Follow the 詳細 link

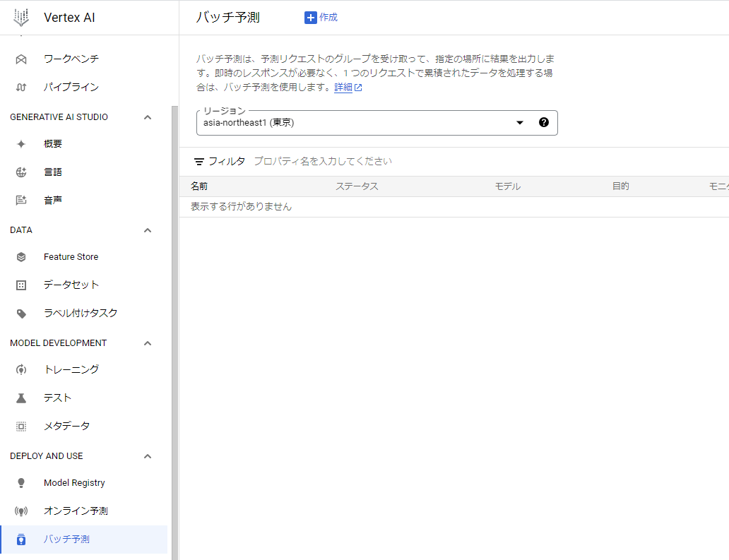point(343,87)
